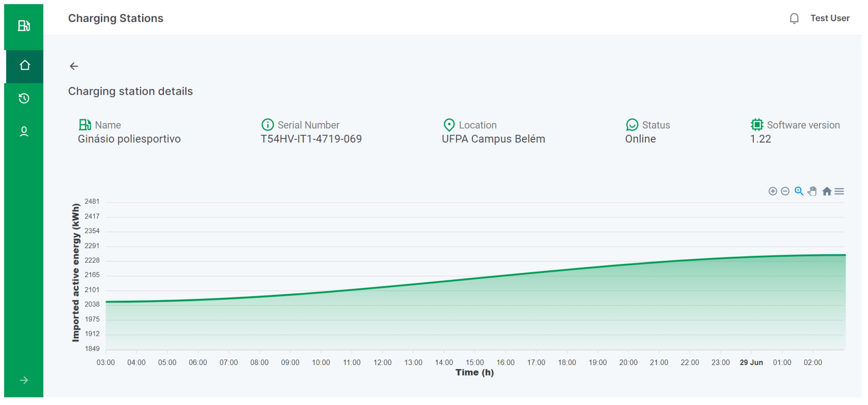Open the user profile sidebar icon
The height and width of the screenshot is (405, 868).
pos(24,131)
